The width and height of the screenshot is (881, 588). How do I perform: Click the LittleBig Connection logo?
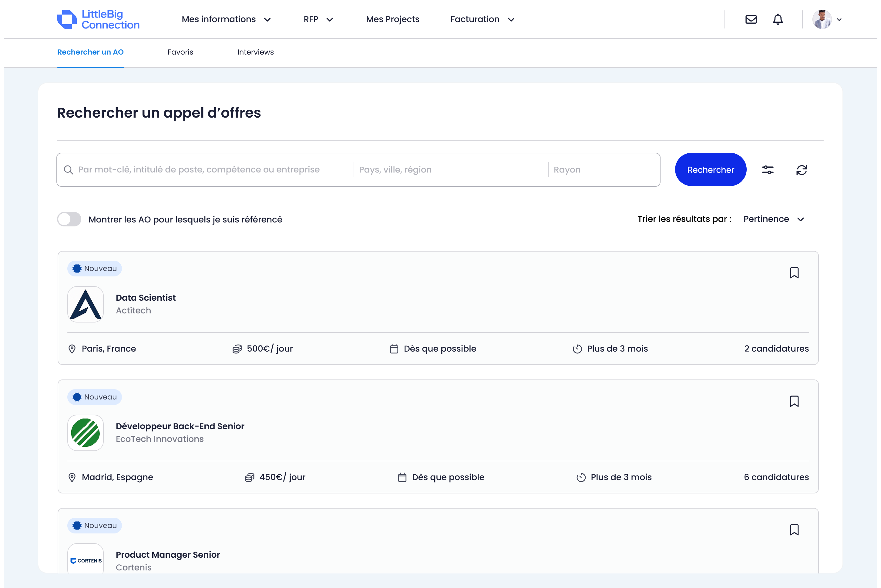pos(98,19)
